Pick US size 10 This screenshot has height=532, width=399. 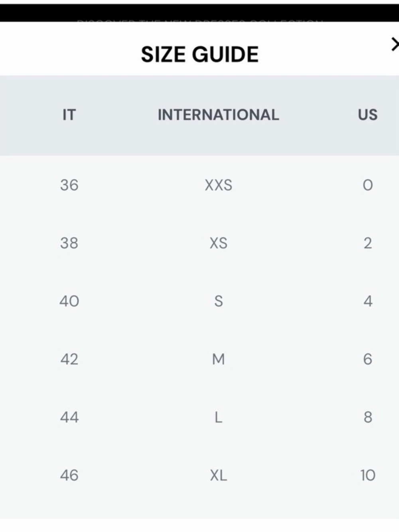tap(367, 475)
